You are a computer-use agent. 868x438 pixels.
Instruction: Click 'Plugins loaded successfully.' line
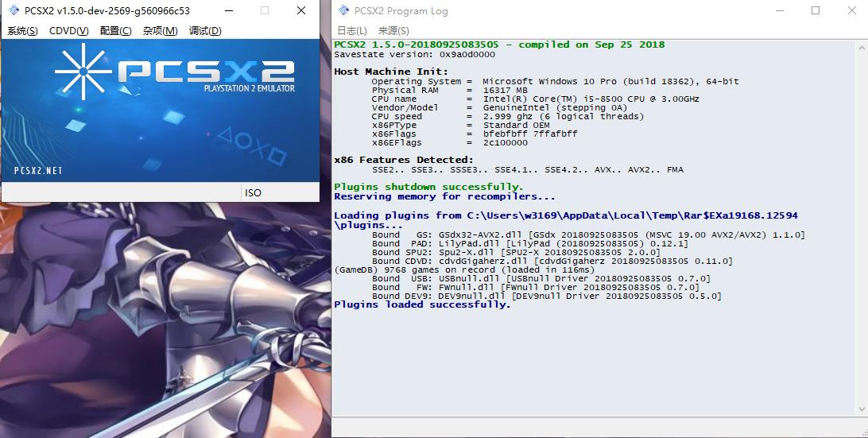pos(422,304)
